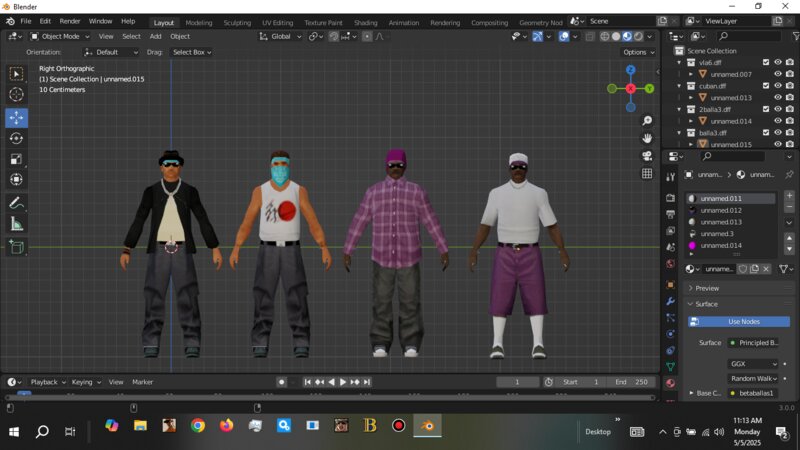Toggle camera view icon
Image resolution: width=800 pixels, height=450 pixels.
coord(647,156)
